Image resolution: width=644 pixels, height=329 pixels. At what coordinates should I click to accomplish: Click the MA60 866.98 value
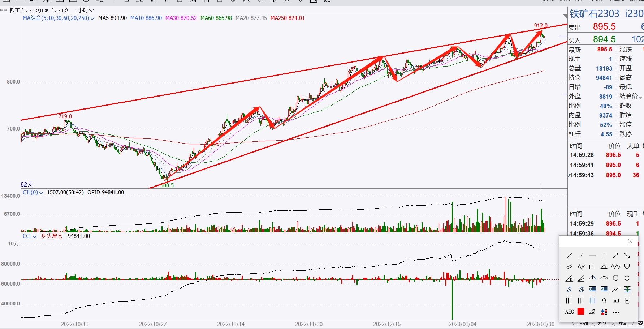(x=216, y=18)
